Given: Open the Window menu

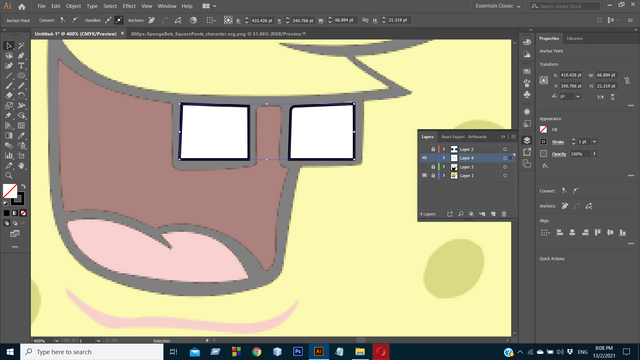Looking at the screenshot, I should click(x=167, y=6).
